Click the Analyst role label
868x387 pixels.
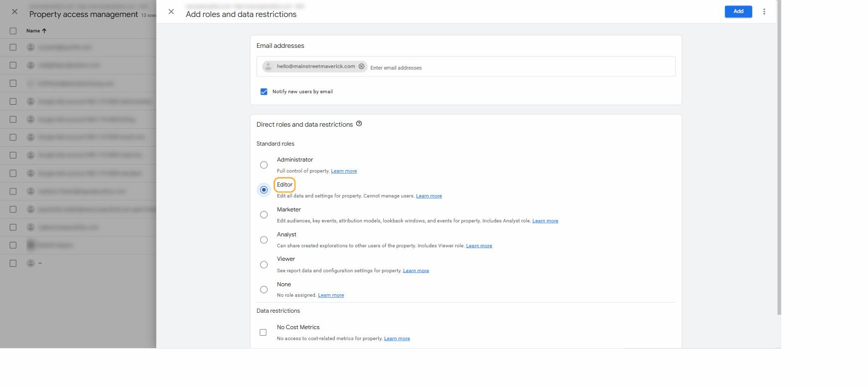[x=287, y=234]
